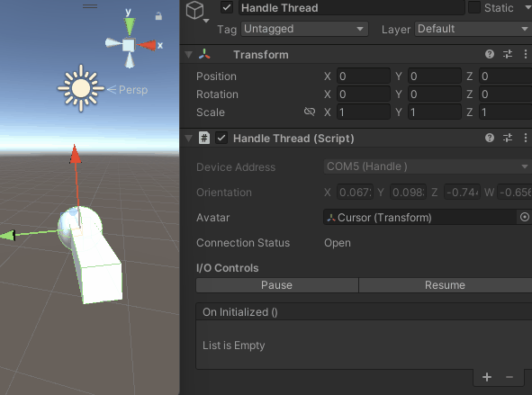Disable the Handle Thread (Script) checkbox
The image size is (532, 395).
coord(221,138)
